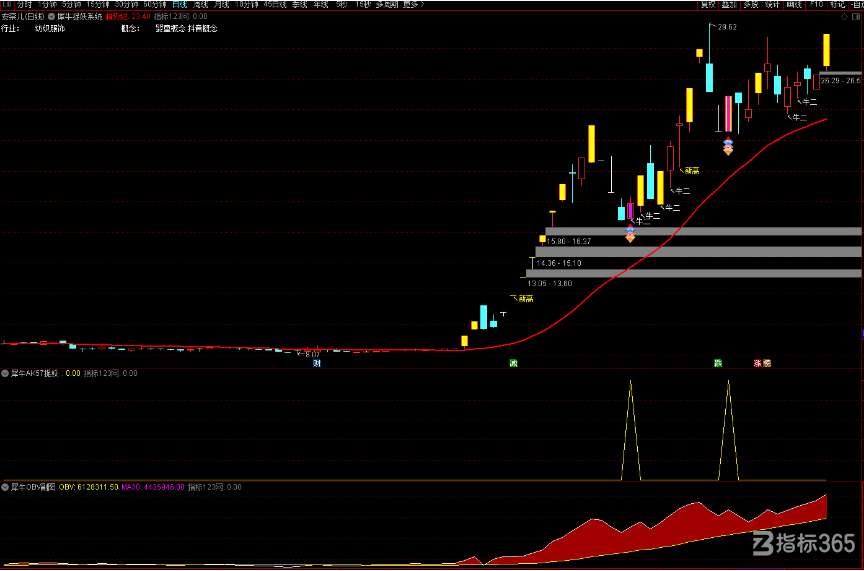Select the 10分钟 period tab

[247, 4]
